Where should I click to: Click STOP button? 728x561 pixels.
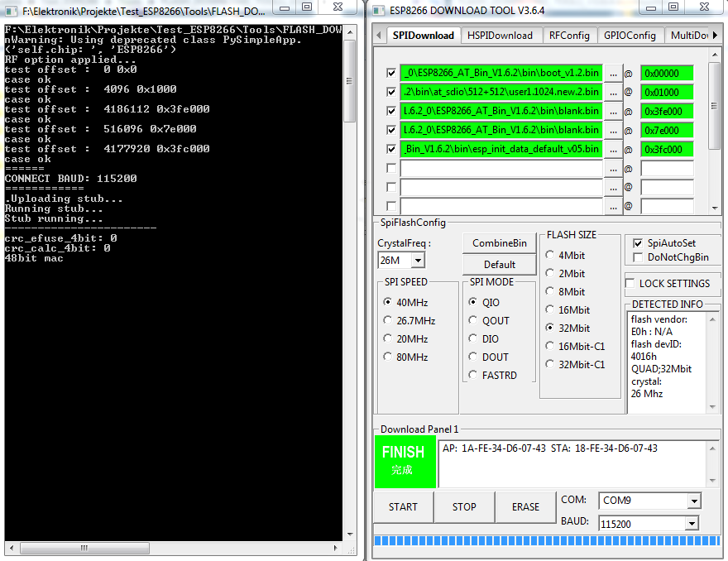464,507
